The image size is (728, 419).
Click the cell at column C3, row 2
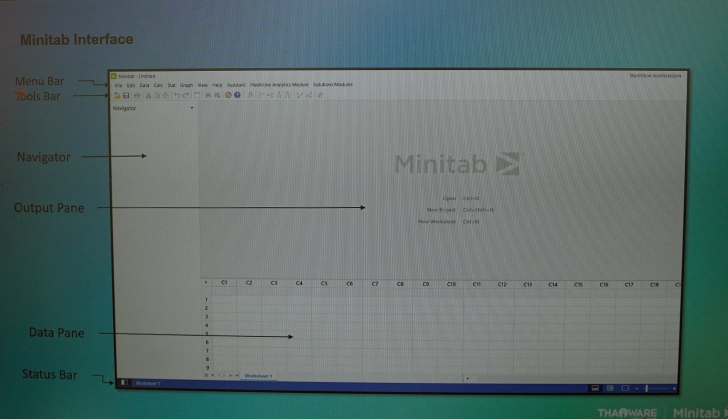click(274, 308)
